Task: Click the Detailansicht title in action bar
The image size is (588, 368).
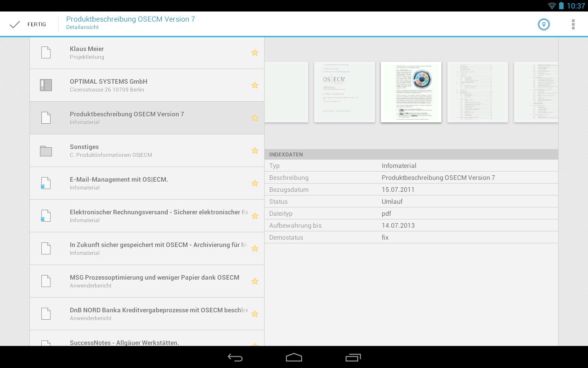Action: tap(82, 27)
